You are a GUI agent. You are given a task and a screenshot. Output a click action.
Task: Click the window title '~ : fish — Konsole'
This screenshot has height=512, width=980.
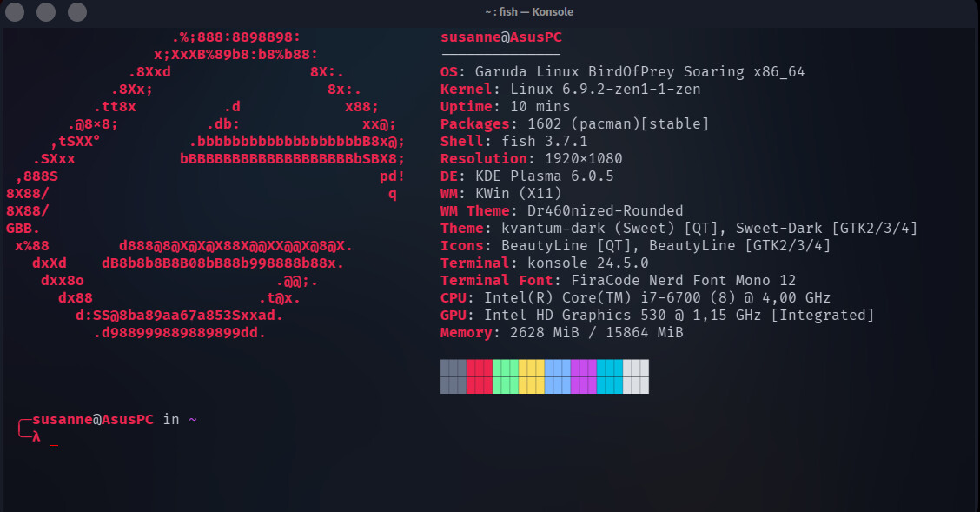(x=529, y=12)
